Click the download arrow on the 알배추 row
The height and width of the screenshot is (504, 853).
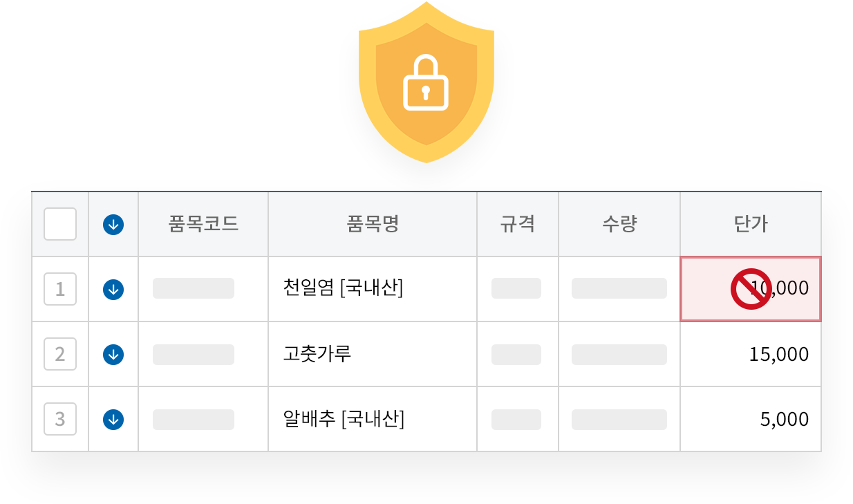tap(113, 419)
